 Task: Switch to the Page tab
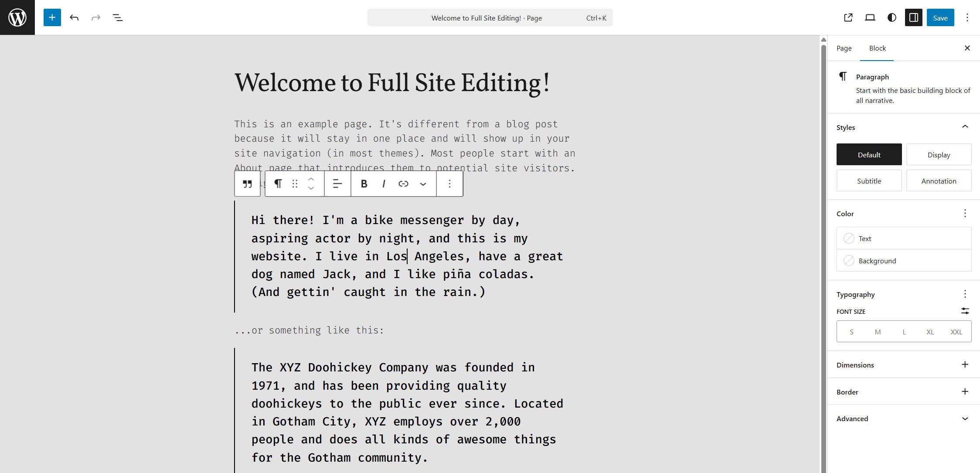tap(844, 48)
